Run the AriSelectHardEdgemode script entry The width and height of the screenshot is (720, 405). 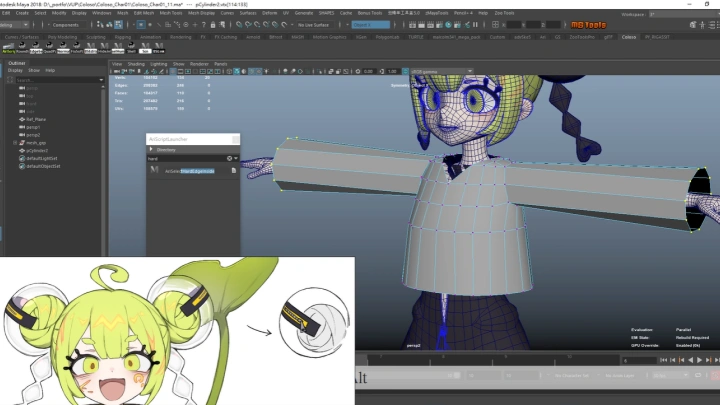(x=190, y=171)
